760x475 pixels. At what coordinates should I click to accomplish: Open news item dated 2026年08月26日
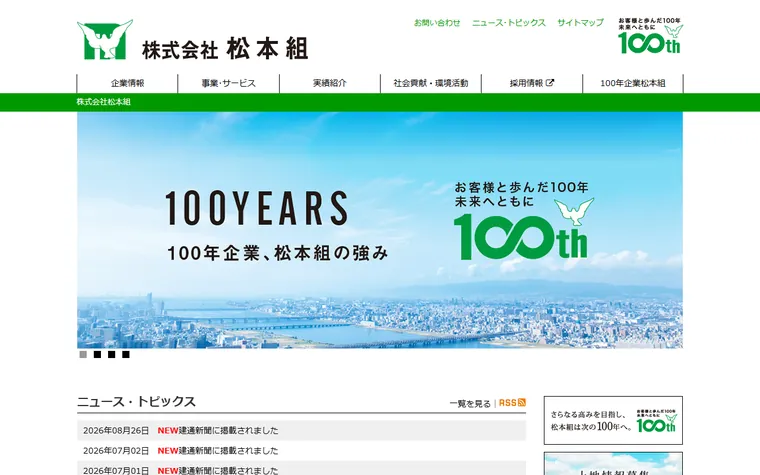[301, 430]
